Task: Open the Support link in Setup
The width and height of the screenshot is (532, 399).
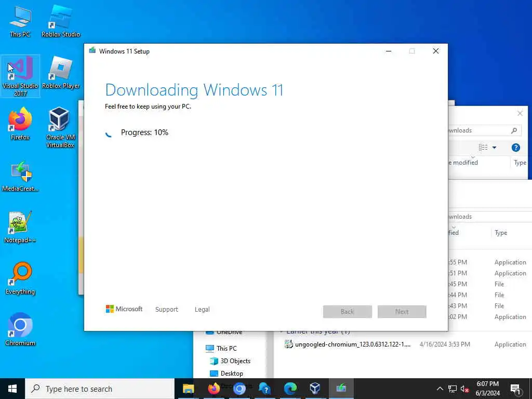Action: pyautogui.click(x=167, y=310)
